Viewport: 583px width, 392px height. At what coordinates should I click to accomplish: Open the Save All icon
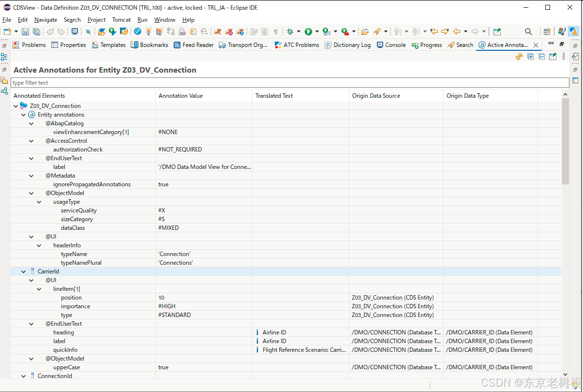click(36, 31)
